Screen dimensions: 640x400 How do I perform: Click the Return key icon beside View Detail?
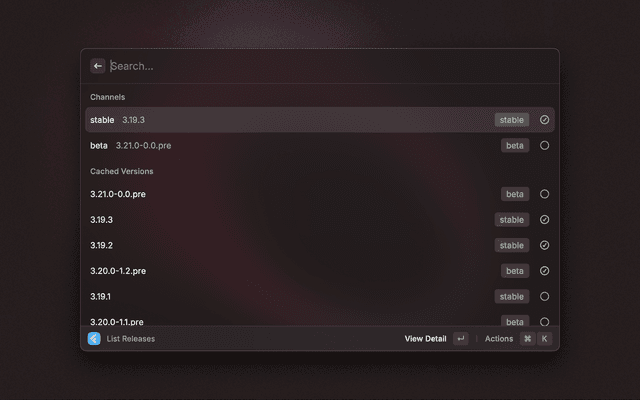(x=461, y=338)
